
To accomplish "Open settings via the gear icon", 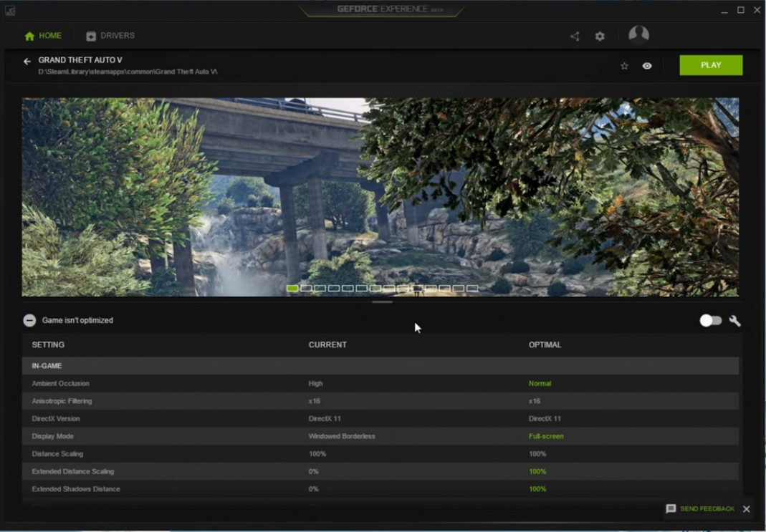I will click(x=600, y=36).
